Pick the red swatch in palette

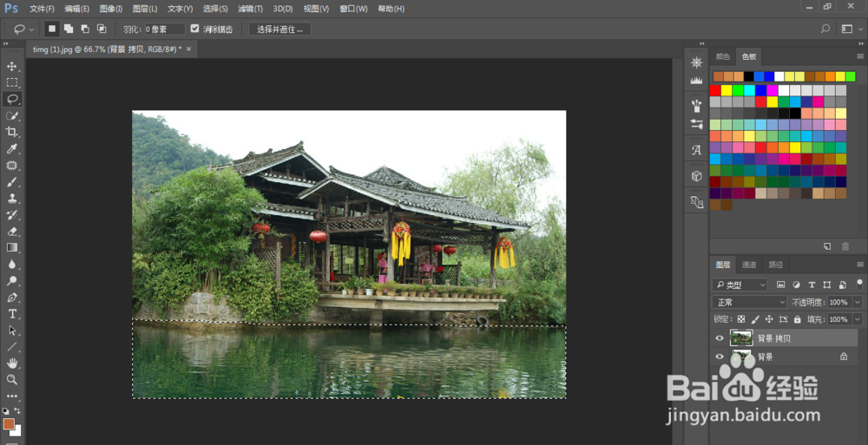[x=715, y=90]
